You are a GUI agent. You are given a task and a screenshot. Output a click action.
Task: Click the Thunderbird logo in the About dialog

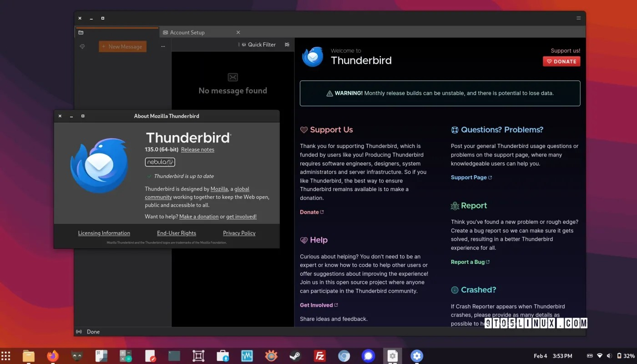(x=98, y=164)
